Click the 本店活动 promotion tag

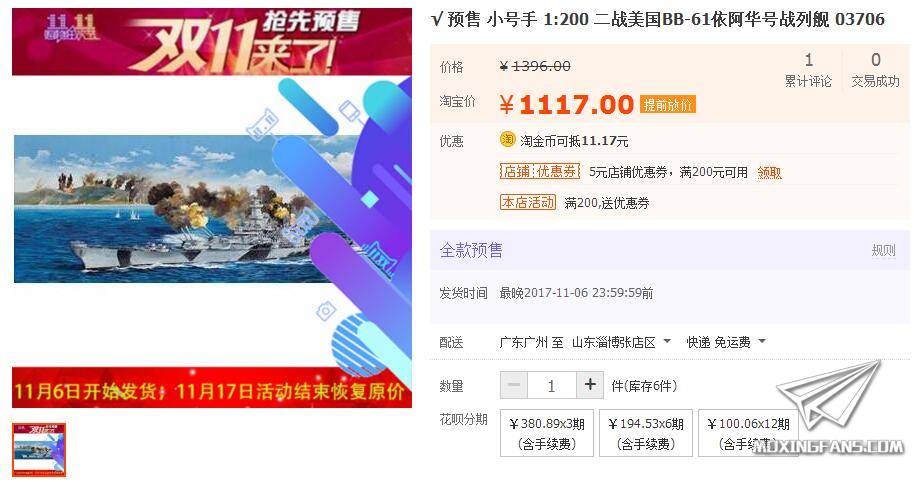pos(528,202)
